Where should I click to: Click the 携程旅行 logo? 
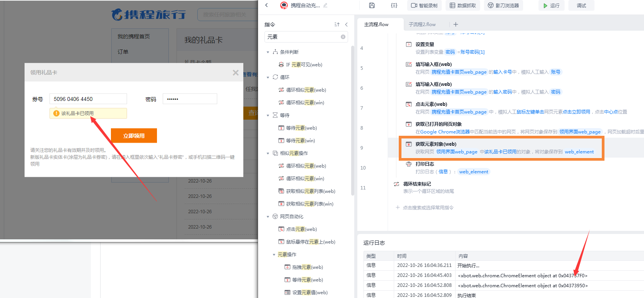149,15
